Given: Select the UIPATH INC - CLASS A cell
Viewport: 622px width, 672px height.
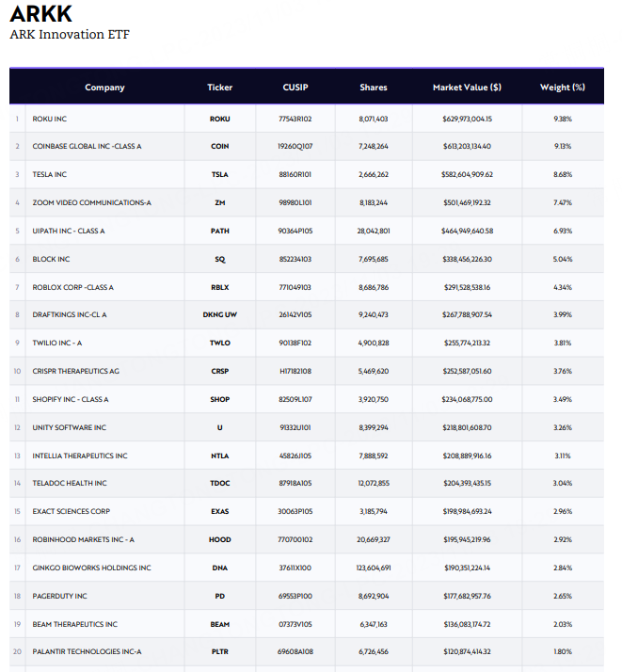Looking at the screenshot, I should click(105, 231).
